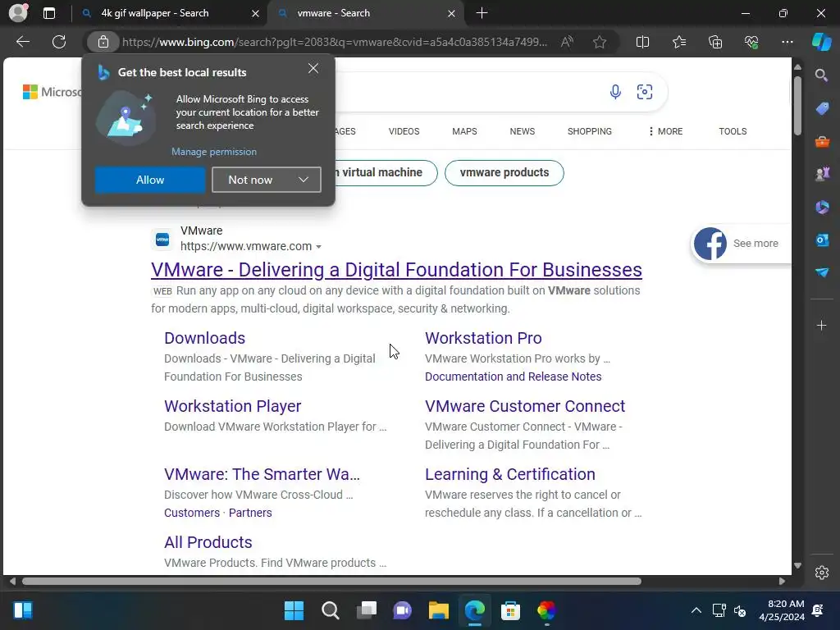Add this page to favorites star

click(x=600, y=42)
